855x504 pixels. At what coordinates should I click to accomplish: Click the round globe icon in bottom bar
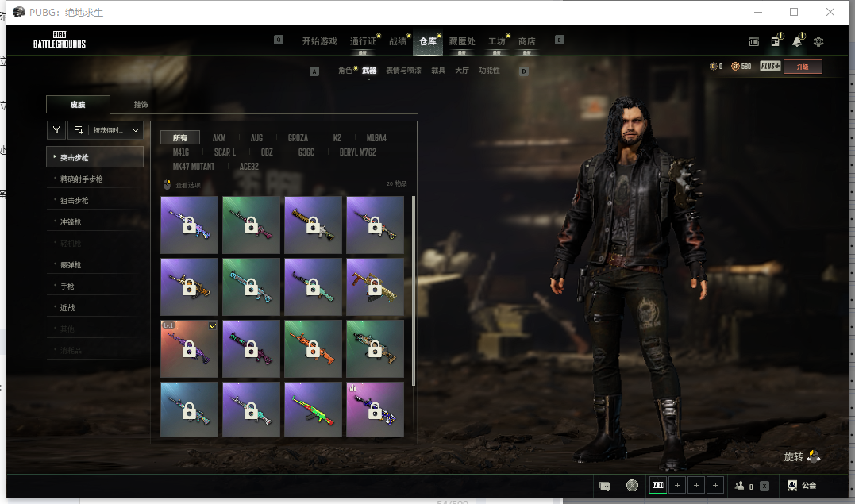pos(632,485)
